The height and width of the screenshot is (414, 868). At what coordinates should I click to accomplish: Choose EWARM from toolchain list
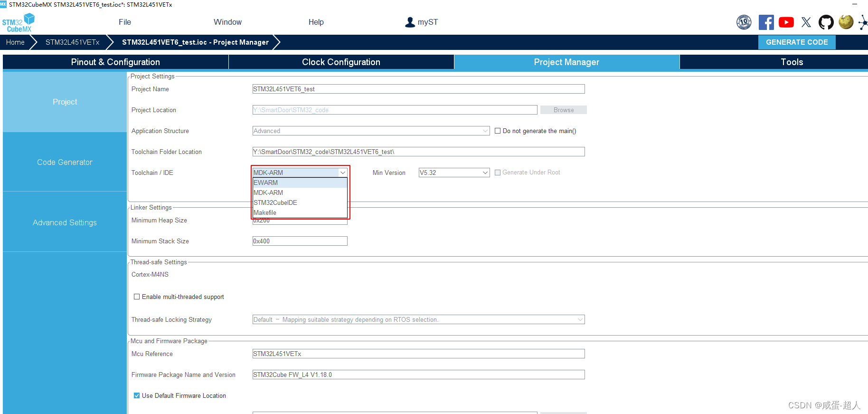coord(300,183)
